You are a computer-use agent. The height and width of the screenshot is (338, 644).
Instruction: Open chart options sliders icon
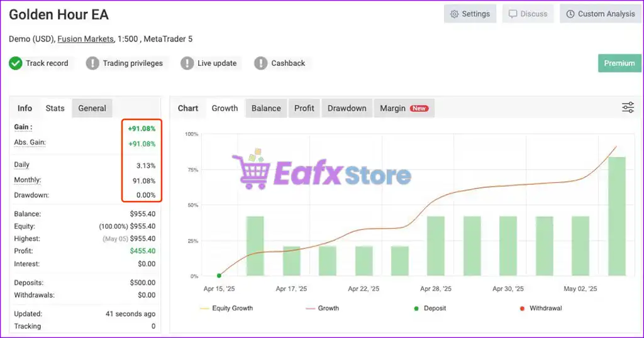(x=628, y=107)
